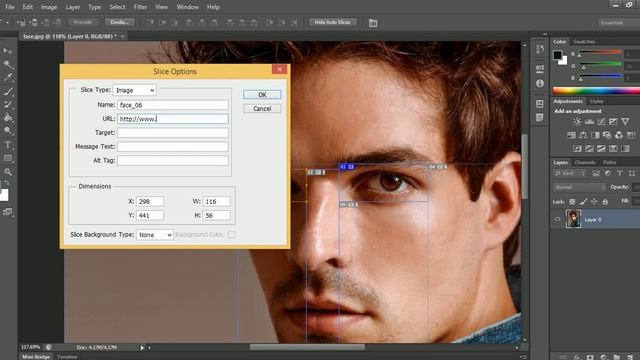Toggle lock transparent pixels
Viewport: 640px width, 360px height.
tap(572, 202)
